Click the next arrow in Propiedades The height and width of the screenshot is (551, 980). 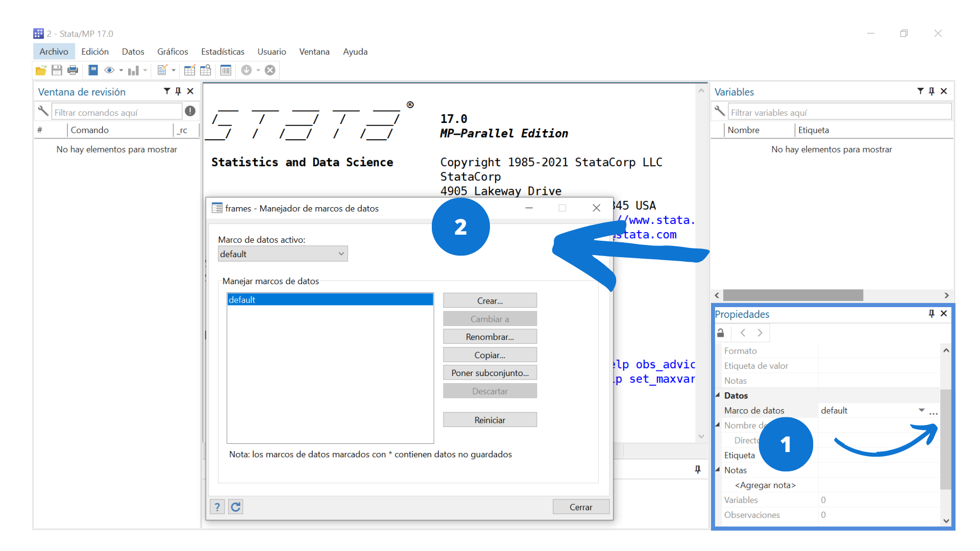click(760, 333)
